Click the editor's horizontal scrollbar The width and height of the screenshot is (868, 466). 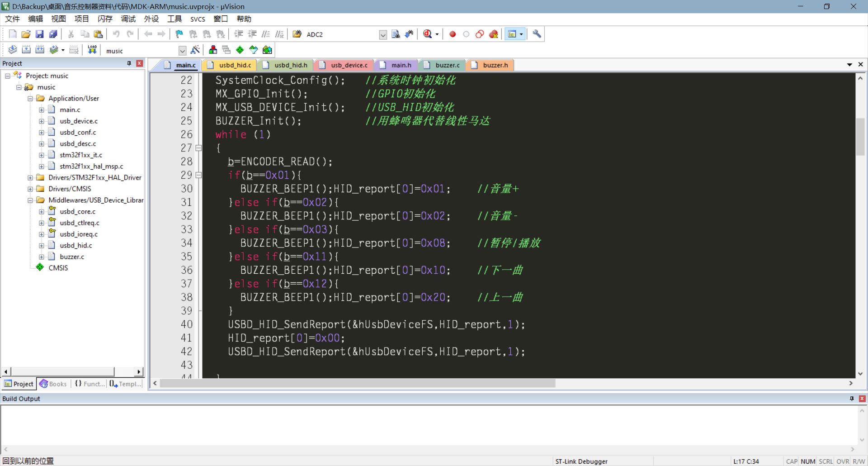[357, 384]
